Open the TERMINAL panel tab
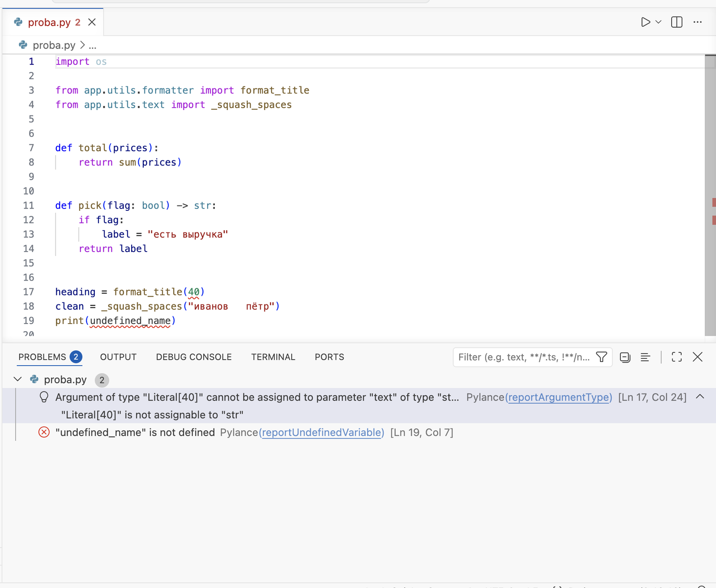Screen dimensions: 716x588 (x=273, y=357)
